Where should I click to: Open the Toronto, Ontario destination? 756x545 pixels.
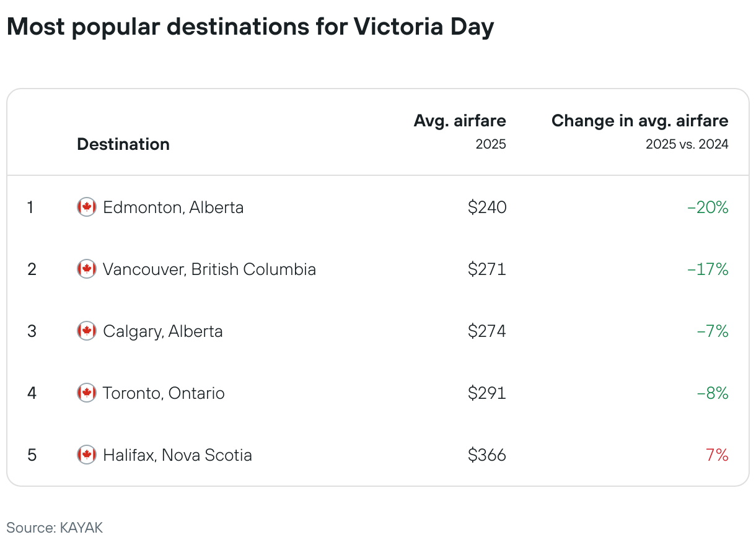(x=164, y=393)
